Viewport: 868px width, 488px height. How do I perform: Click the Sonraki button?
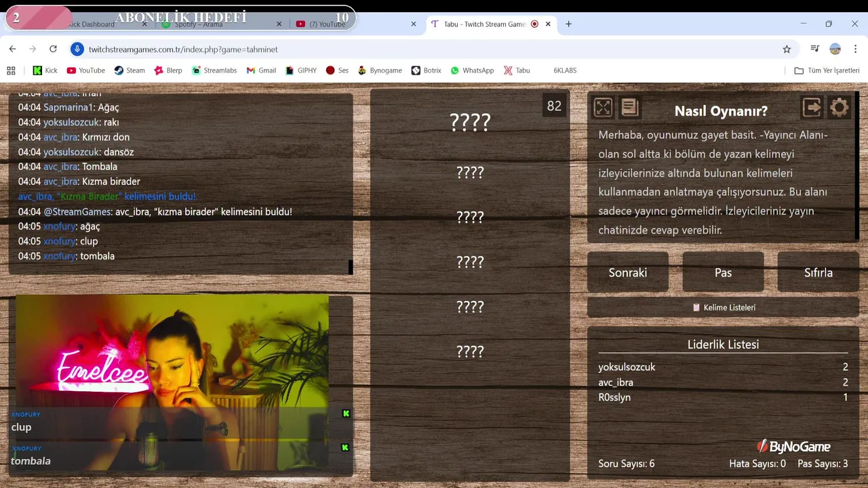click(x=628, y=272)
